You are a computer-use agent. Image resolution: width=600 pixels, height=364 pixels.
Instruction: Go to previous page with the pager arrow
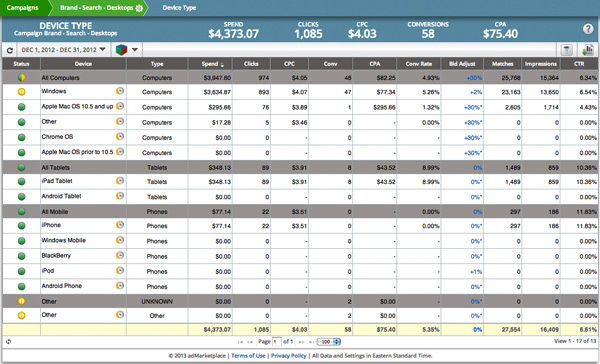[x=250, y=342]
